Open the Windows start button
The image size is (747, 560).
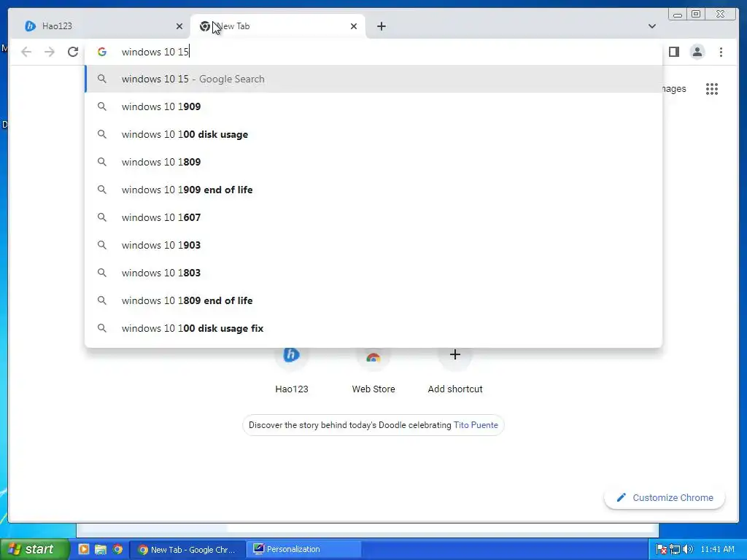point(34,549)
